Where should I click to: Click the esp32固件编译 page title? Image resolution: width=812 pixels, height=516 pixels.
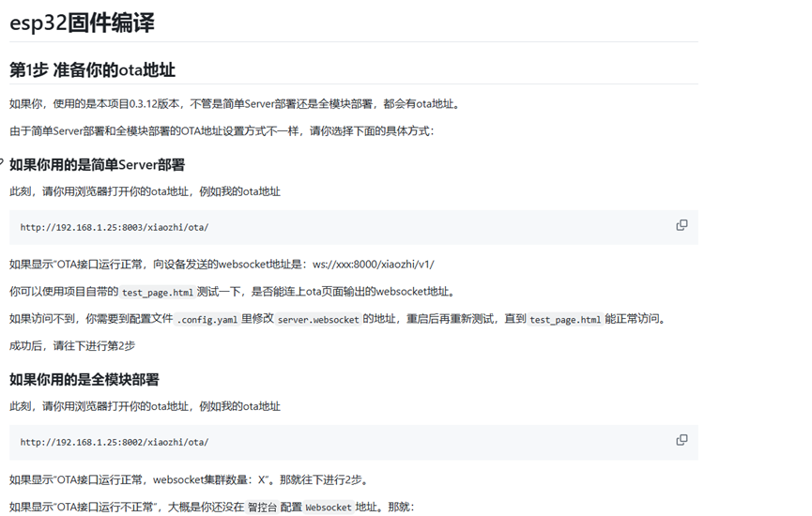point(83,23)
